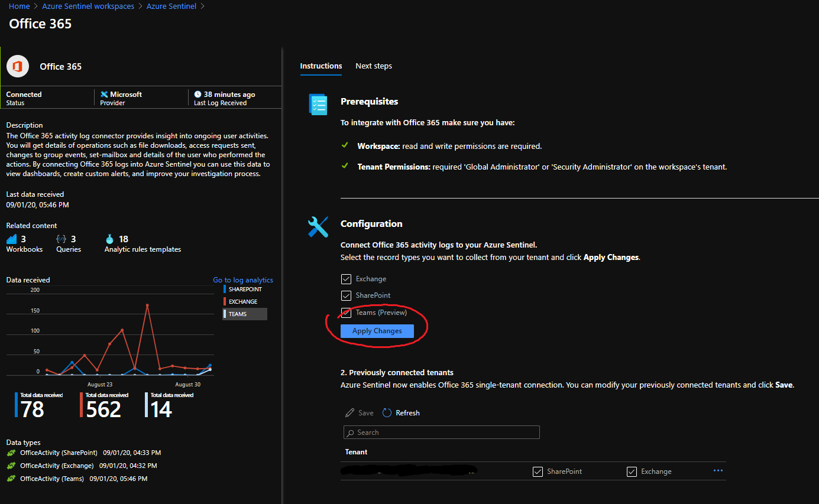819x504 pixels.
Task: Click the Tenant Permissions green checkmark
Action: tap(345, 166)
